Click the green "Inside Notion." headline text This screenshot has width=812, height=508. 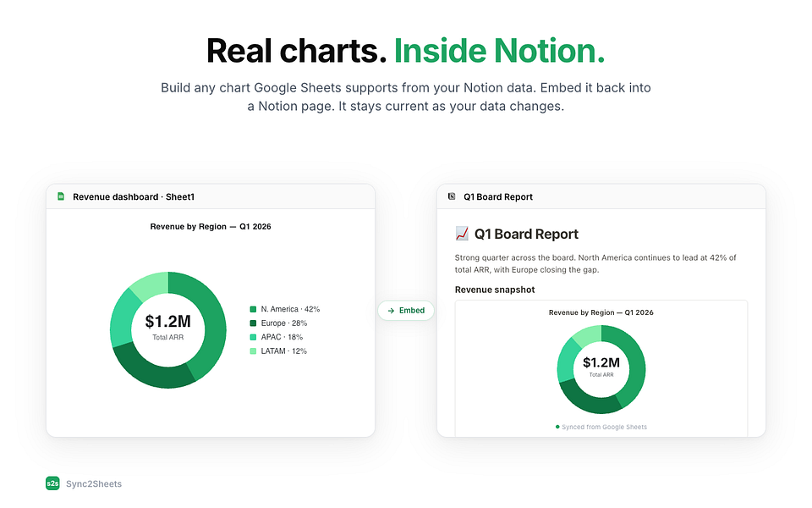pyautogui.click(x=499, y=51)
